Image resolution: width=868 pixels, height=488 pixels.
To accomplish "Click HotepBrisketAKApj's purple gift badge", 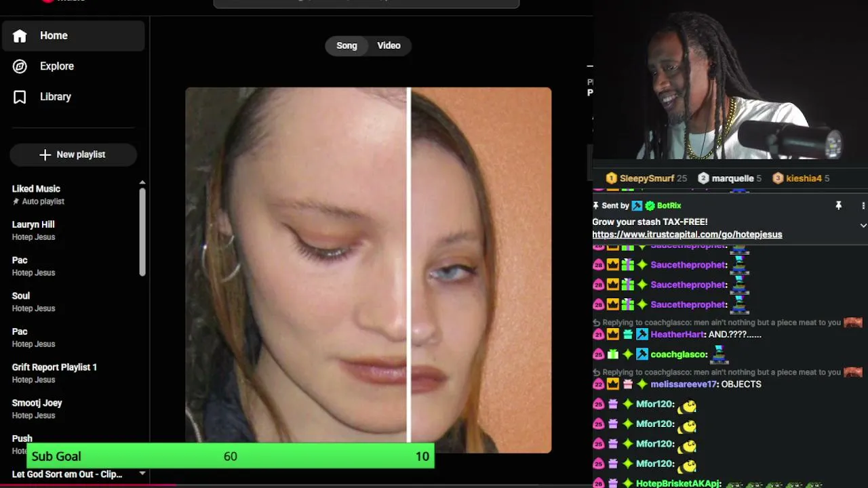I will pos(613,483).
